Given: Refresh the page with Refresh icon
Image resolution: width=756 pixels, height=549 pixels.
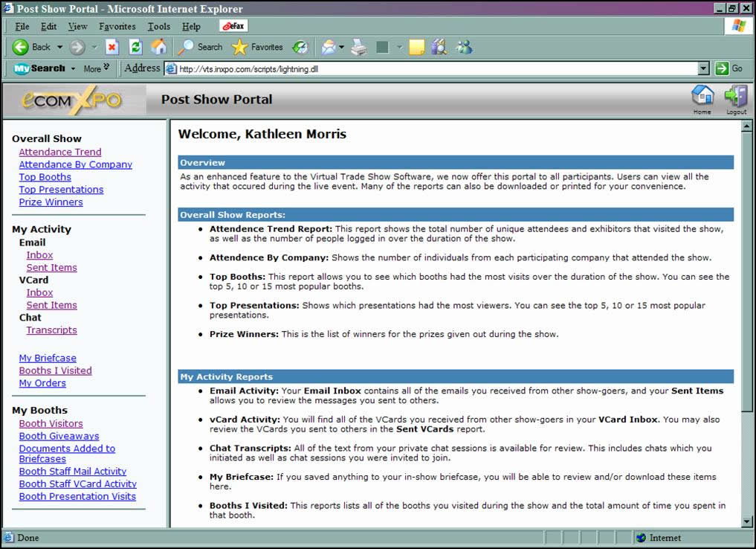Looking at the screenshot, I should coord(135,47).
